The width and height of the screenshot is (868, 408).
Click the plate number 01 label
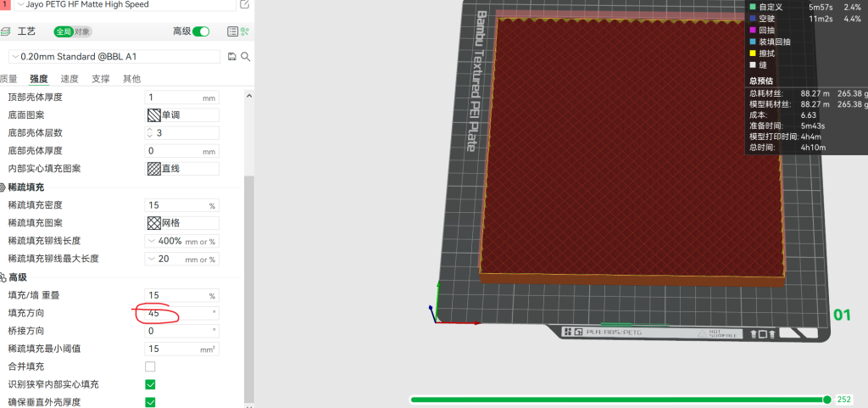(x=842, y=315)
